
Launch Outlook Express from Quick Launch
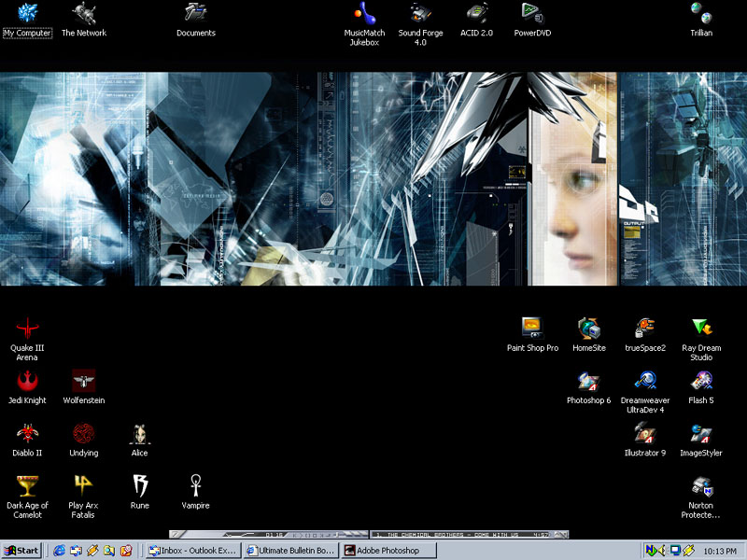pos(77,551)
